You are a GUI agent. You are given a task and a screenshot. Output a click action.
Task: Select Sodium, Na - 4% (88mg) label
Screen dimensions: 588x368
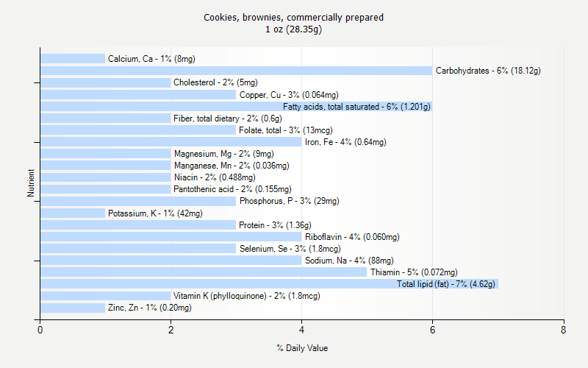click(349, 261)
